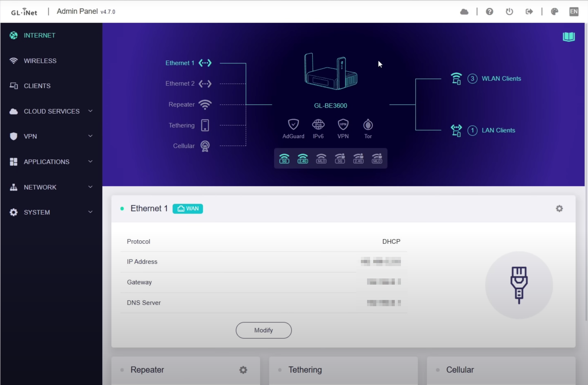Expand the NETWORK chevron
Screen dimensions: 588x385
(x=90, y=187)
